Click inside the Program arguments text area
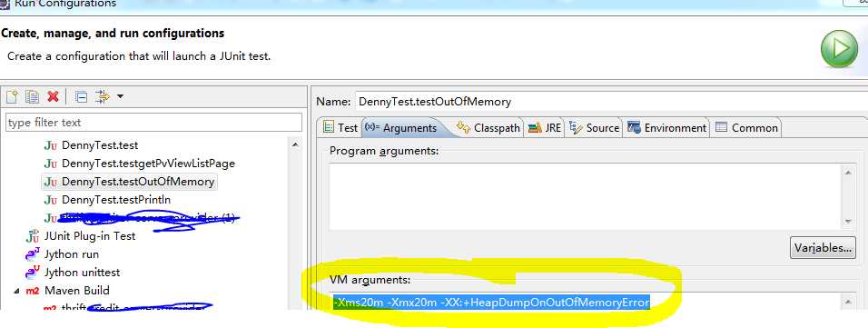Screen dimensions: 868x328 coord(586,196)
